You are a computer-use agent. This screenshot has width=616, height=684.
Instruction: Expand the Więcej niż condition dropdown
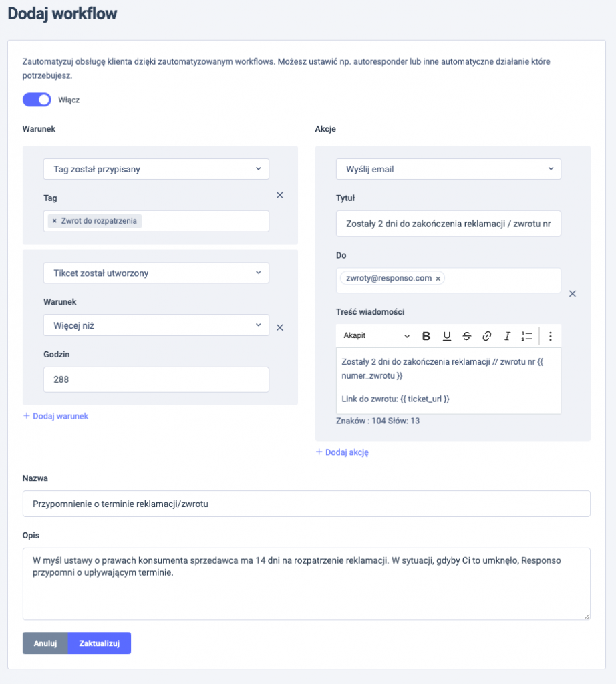[156, 325]
